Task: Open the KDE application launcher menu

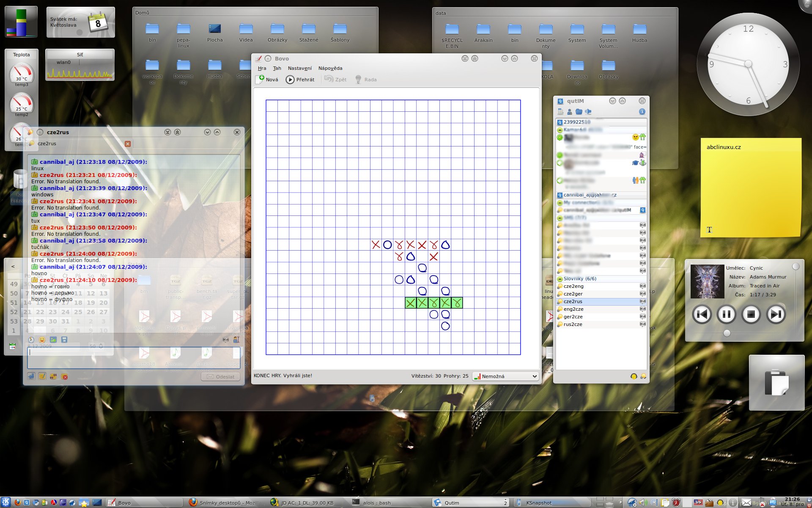Action: [x=6, y=502]
